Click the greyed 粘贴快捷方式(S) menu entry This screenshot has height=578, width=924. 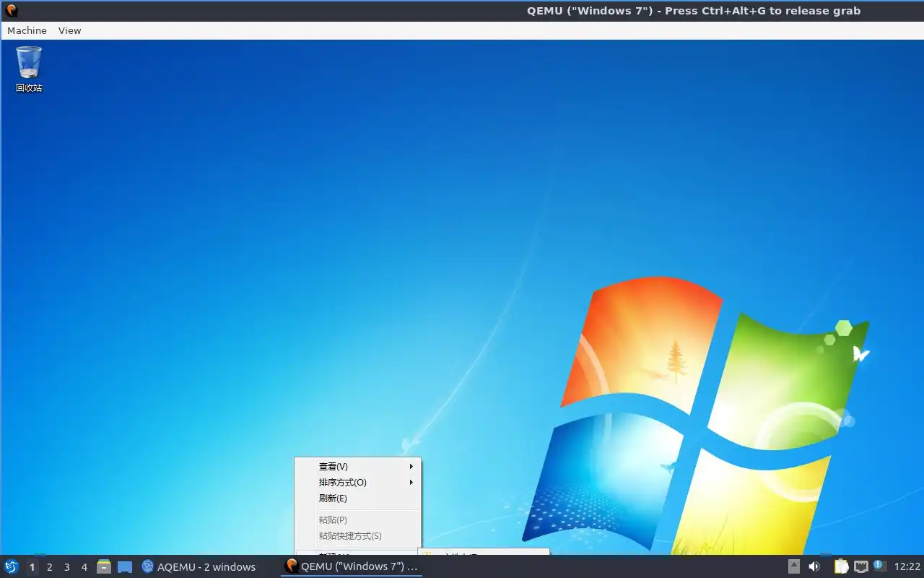358,536
